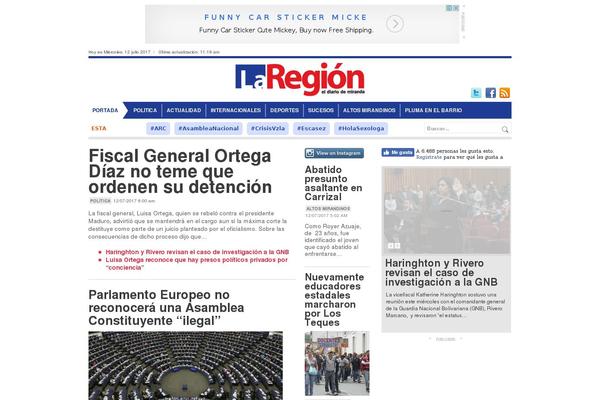The width and height of the screenshot is (600, 400).
Task: Click the #AsambleaNacional hashtag tag
Action: click(209, 129)
